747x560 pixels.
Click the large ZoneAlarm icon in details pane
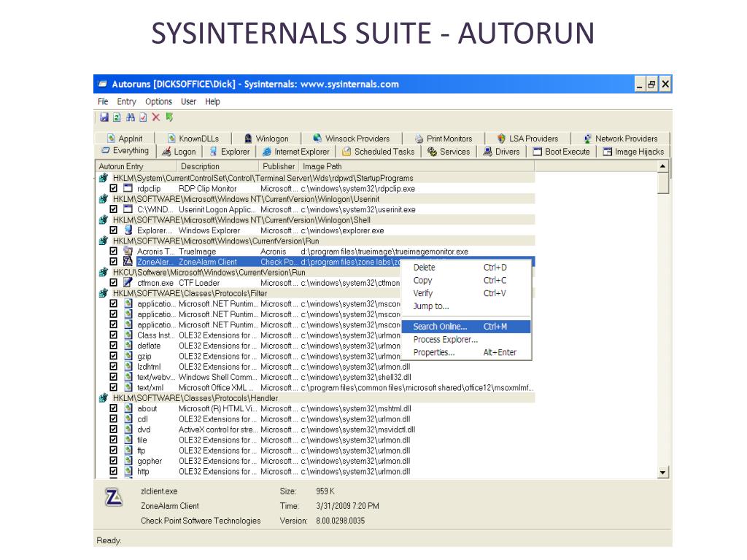coord(113,497)
